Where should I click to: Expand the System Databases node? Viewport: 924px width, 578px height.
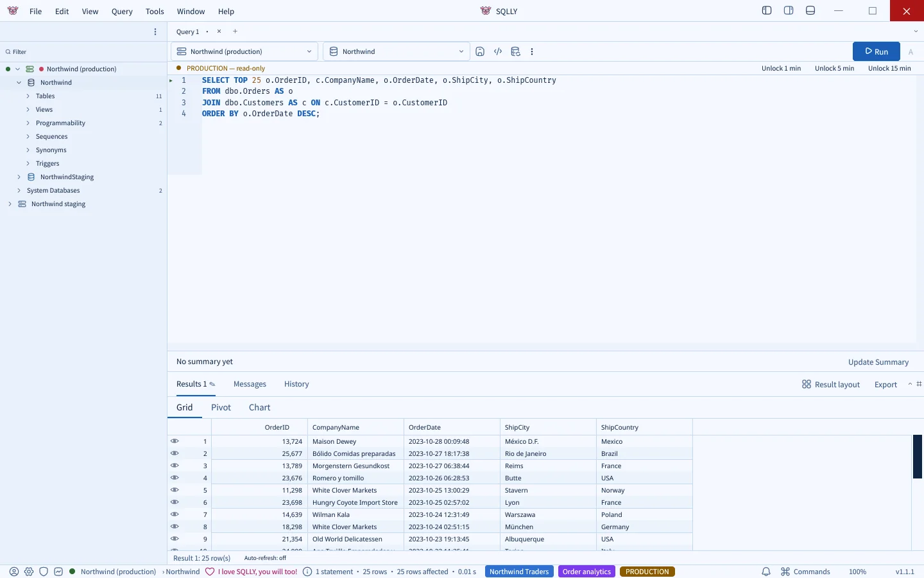coord(19,190)
